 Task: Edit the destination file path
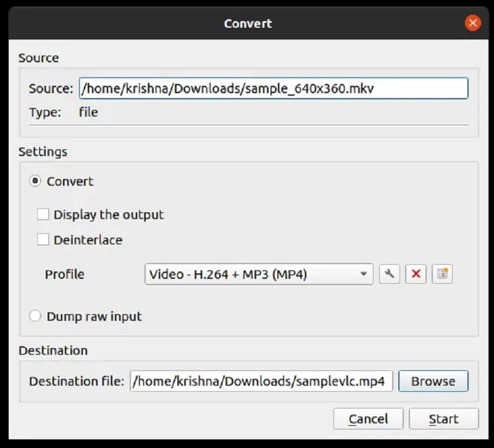coord(262,381)
